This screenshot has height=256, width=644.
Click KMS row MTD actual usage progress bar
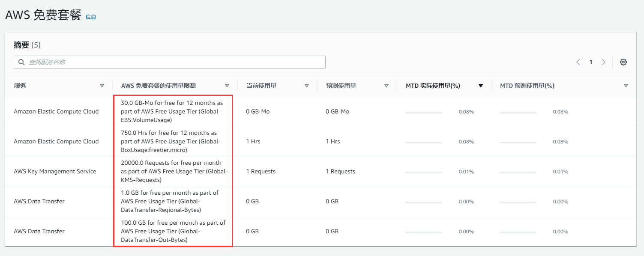click(x=424, y=172)
